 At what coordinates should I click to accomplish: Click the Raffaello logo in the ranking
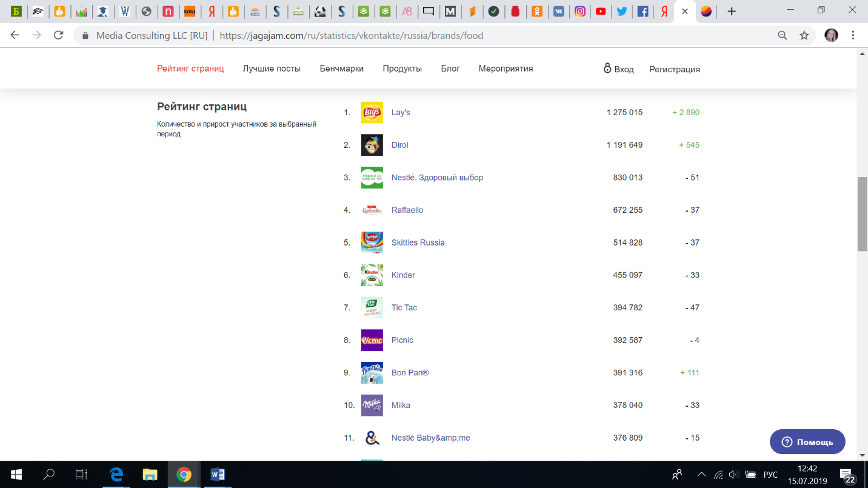pos(372,210)
